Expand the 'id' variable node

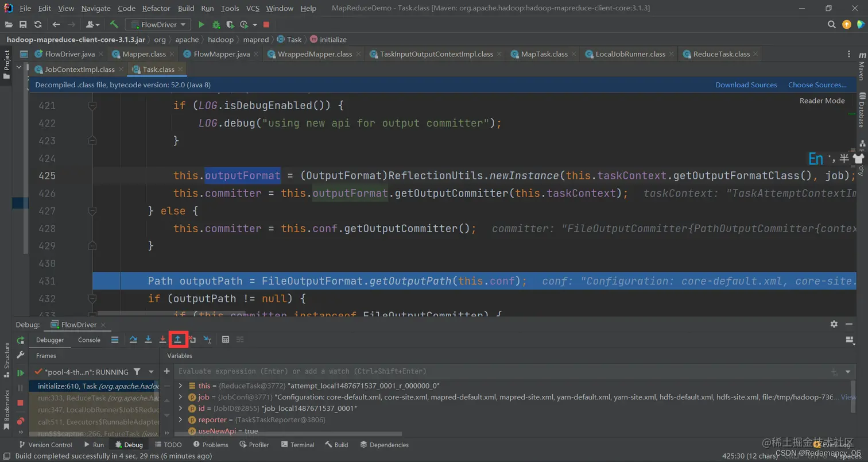coord(180,409)
